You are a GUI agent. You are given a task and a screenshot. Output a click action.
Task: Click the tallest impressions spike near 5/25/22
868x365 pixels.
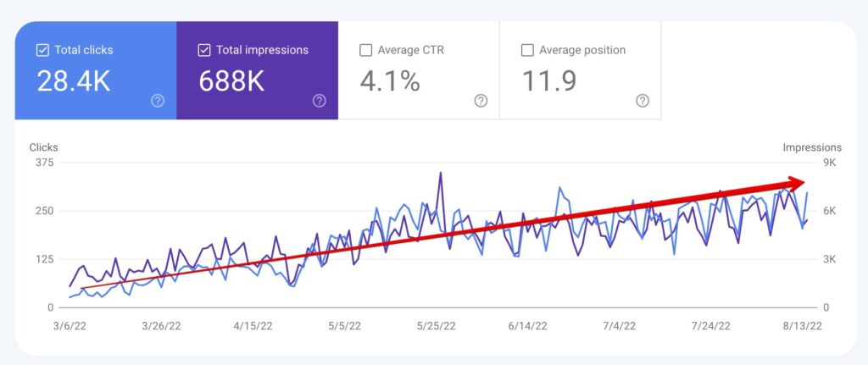pyautogui.click(x=440, y=174)
